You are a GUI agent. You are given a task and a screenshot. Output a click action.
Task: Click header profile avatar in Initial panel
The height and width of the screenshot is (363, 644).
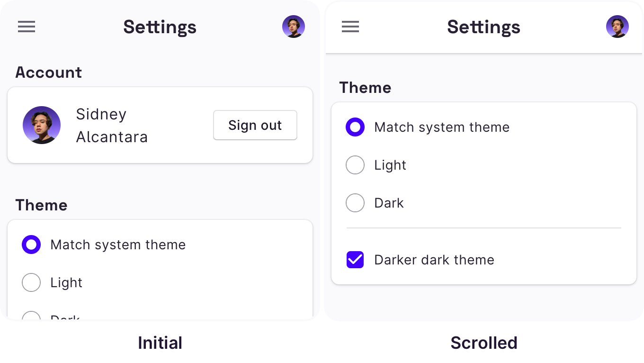[294, 27]
